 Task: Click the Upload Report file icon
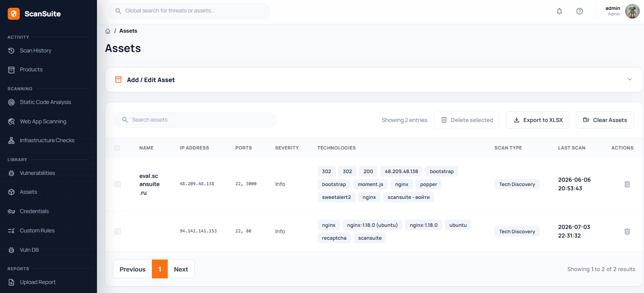coord(12,282)
